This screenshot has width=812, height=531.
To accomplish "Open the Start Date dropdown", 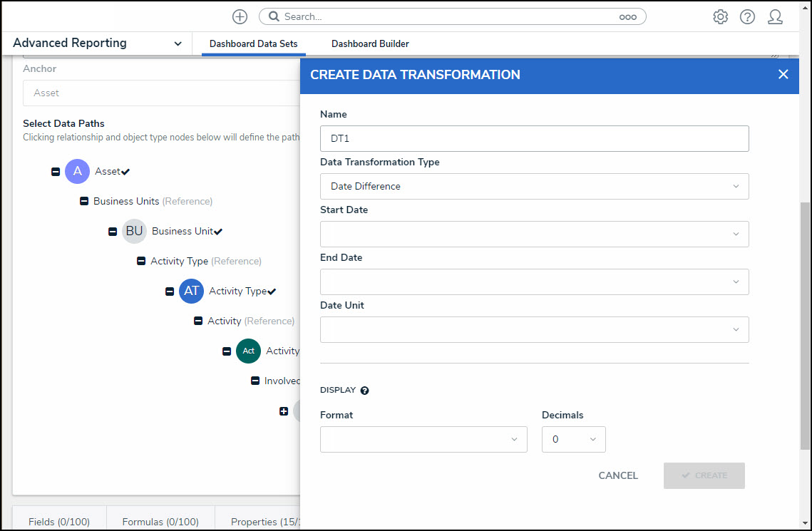I will 534,234.
